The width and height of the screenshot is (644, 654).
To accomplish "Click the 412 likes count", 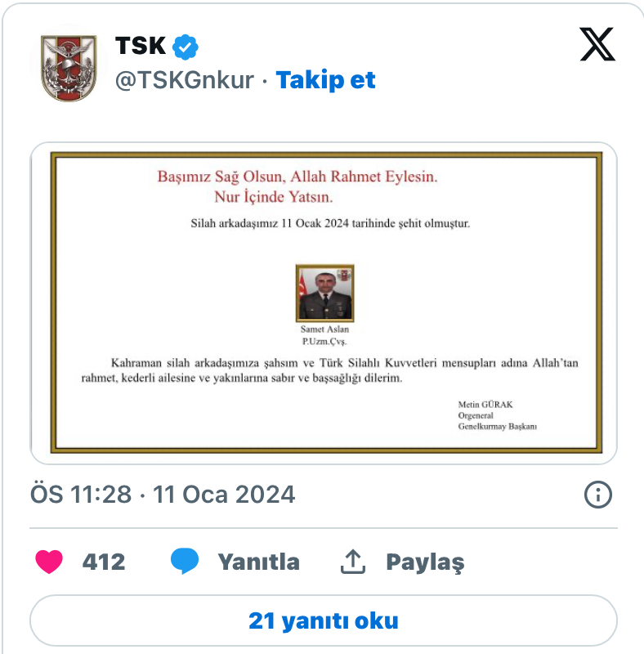I will click(104, 562).
